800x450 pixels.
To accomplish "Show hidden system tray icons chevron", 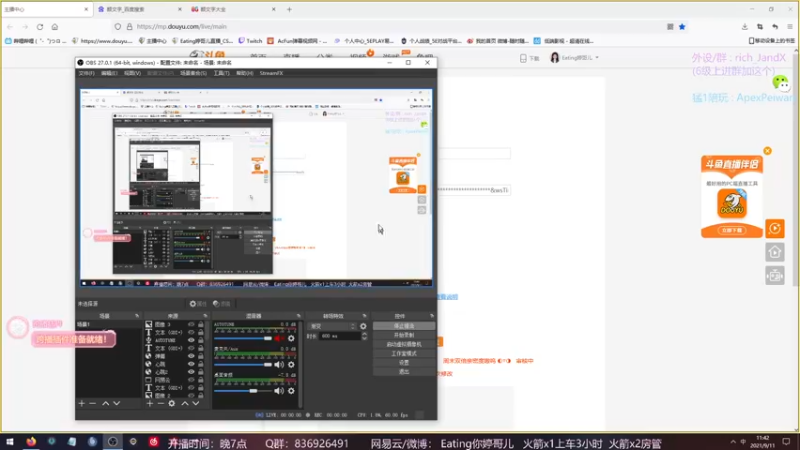I will pyautogui.click(x=733, y=442).
